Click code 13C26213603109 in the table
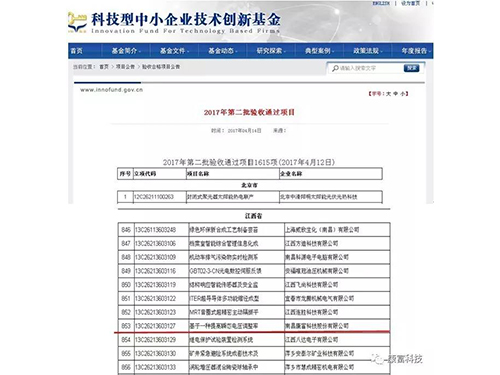 pyautogui.click(x=155, y=257)
